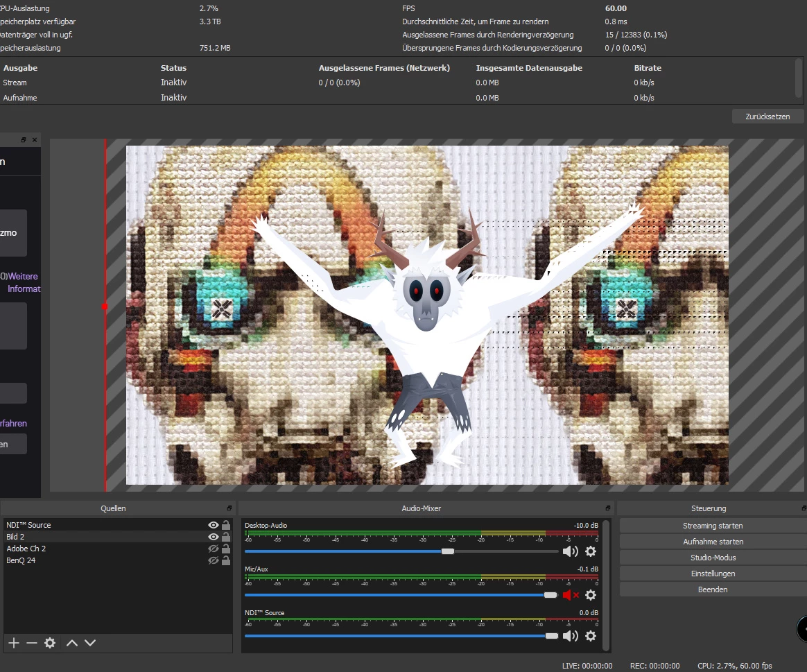The width and height of the screenshot is (807, 672).
Task: Select Bild 2 in the sources list
Action: click(118, 537)
